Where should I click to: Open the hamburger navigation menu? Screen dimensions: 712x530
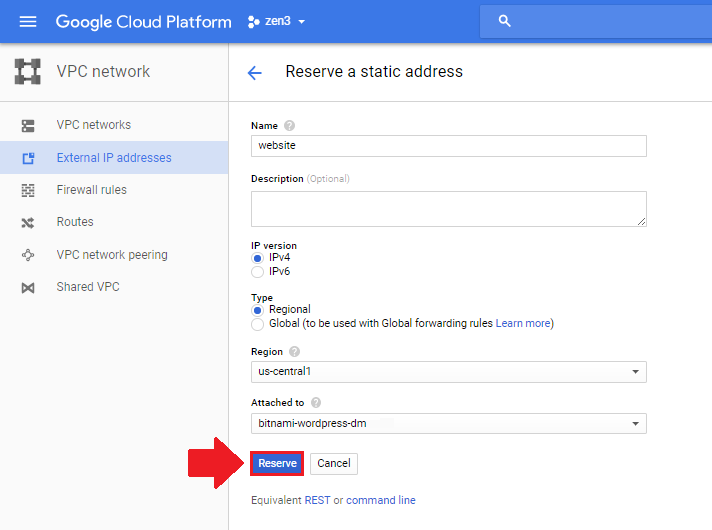tap(28, 21)
